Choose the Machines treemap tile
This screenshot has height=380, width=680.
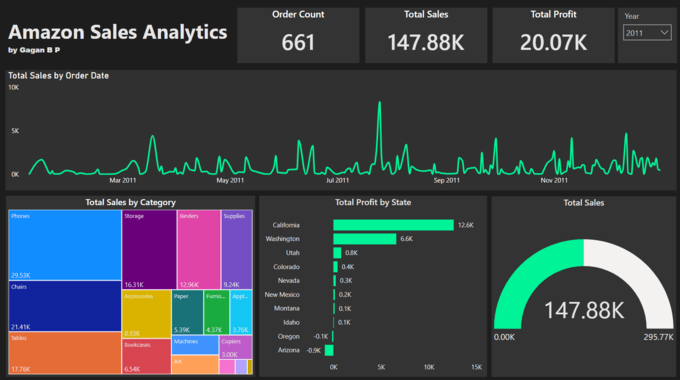[x=195, y=345]
